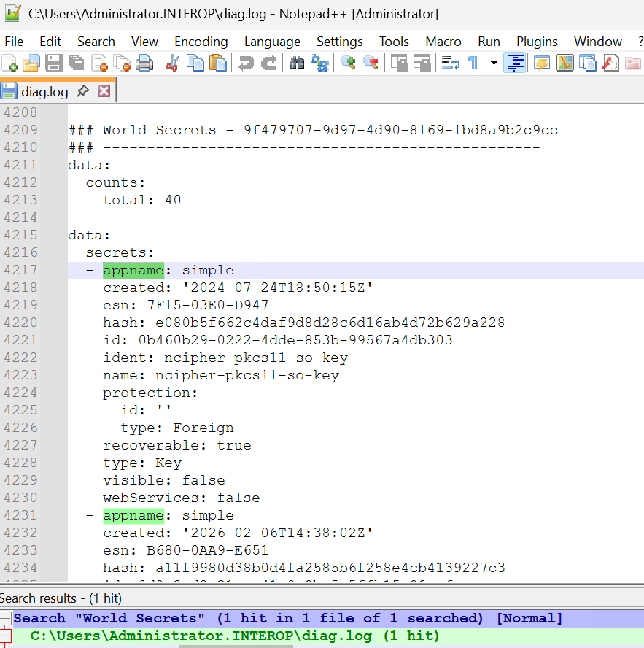
Task: Open the Plugins menu
Action: [x=537, y=42]
